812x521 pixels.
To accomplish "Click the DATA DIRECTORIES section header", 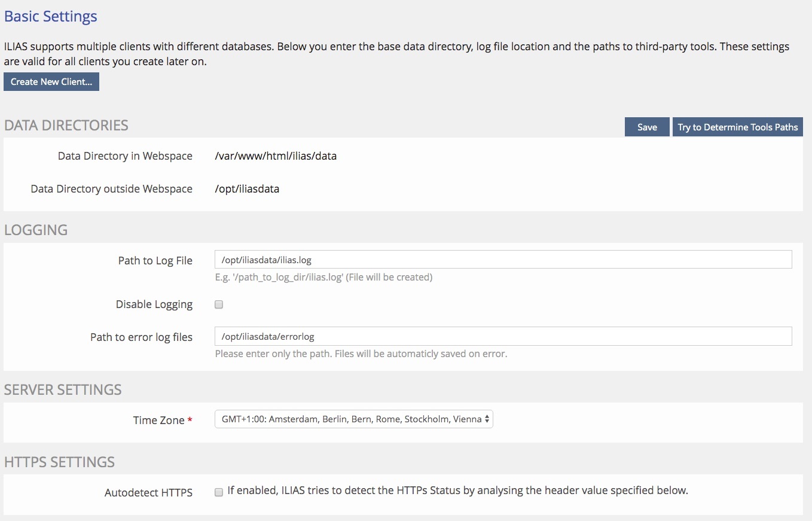I will [66, 125].
